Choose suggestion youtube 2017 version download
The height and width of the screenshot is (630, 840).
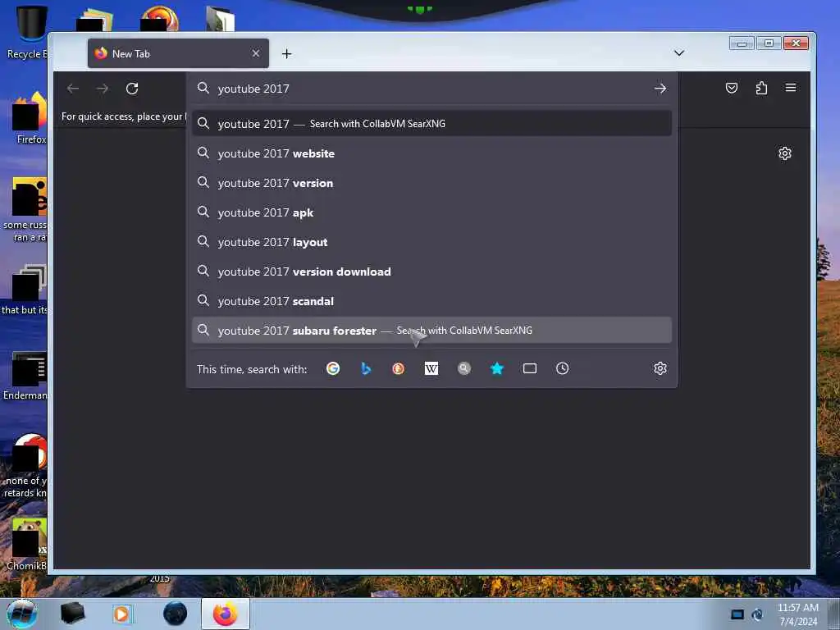431,272
